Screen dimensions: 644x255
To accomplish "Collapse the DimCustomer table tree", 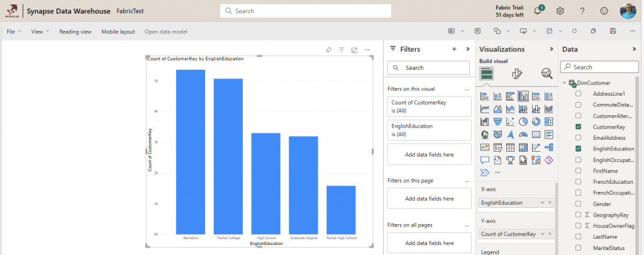I will pos(564,82).
